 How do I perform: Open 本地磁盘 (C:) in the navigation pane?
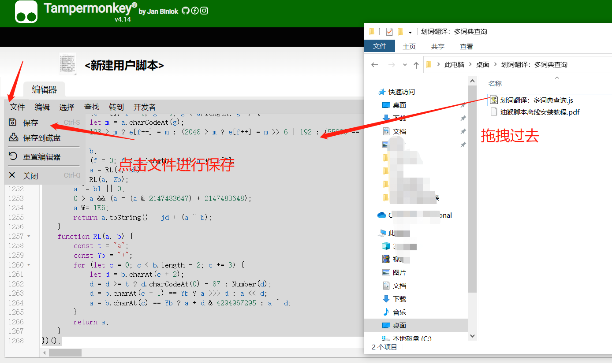point(412,338)
